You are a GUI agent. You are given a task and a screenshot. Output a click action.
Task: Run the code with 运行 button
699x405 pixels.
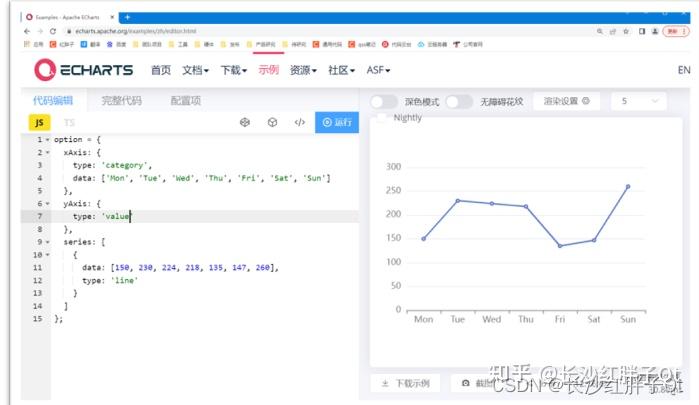click(337, 122)
